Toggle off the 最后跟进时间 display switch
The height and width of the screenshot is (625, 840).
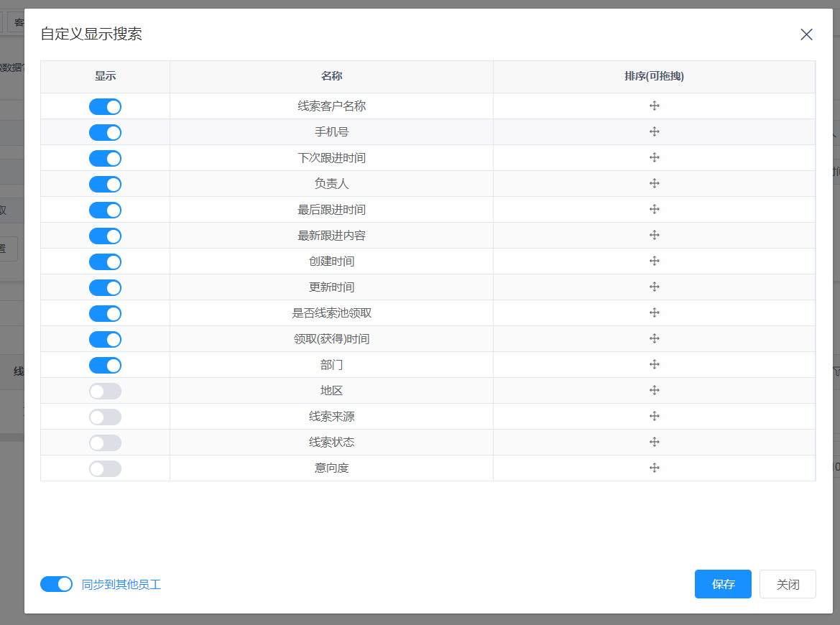(x=105, y=210)
